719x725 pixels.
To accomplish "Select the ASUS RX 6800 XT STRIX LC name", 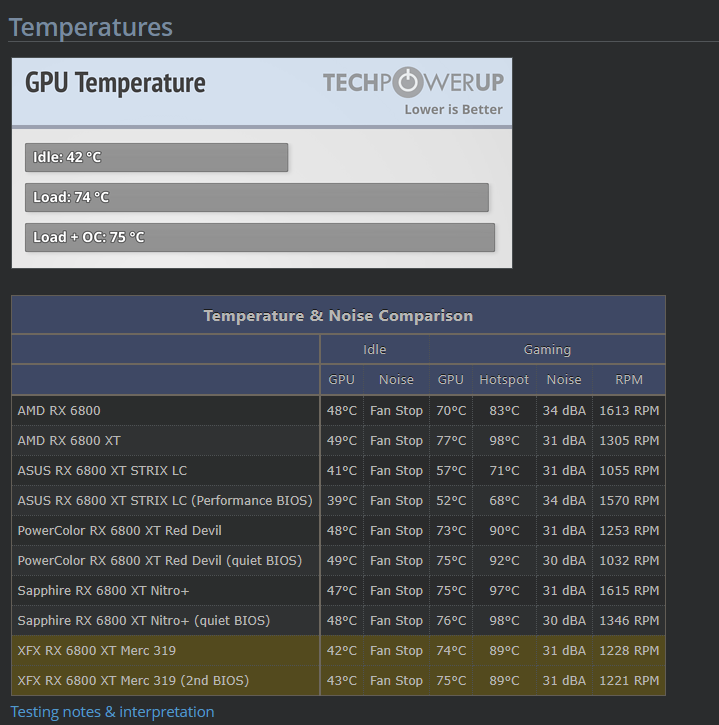I will pos(102,471).
